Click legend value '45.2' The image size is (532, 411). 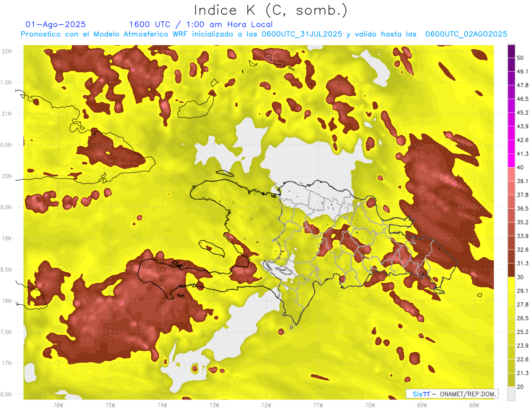[x=522, y=113]
